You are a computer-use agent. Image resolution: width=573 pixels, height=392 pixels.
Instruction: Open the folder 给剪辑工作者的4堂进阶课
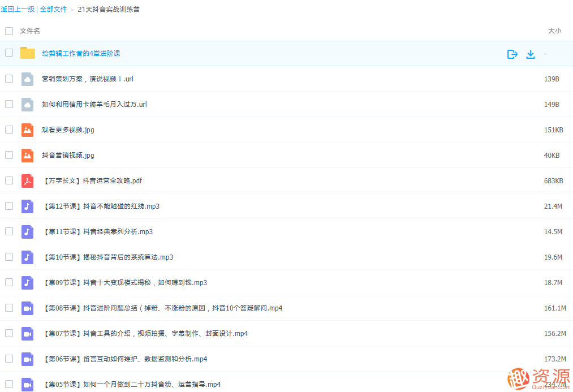(81, 53)
